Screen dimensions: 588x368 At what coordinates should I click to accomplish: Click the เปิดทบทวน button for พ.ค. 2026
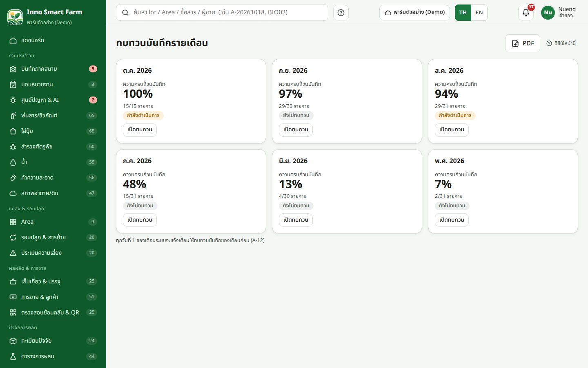[452, 220]
